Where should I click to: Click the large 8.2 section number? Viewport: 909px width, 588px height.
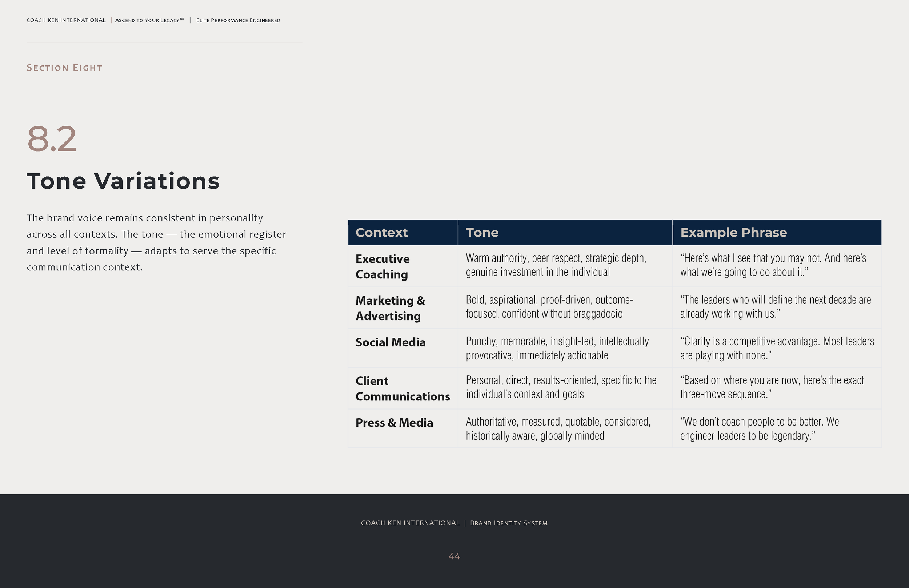pyautogui.click(x=52, y=138)
